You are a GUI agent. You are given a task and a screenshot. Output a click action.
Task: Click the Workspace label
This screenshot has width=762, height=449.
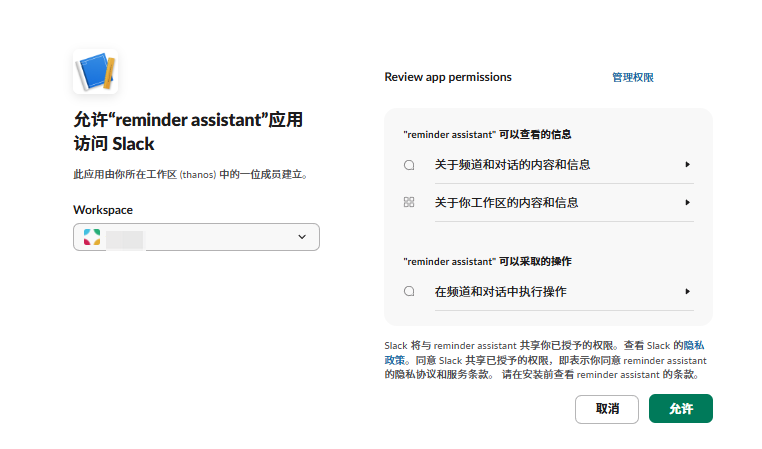pyautogui.click(x=103, y=210)
